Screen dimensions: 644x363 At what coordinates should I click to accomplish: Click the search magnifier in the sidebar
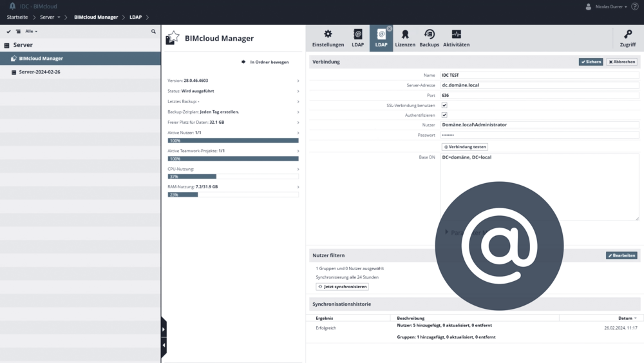[153, 32]
